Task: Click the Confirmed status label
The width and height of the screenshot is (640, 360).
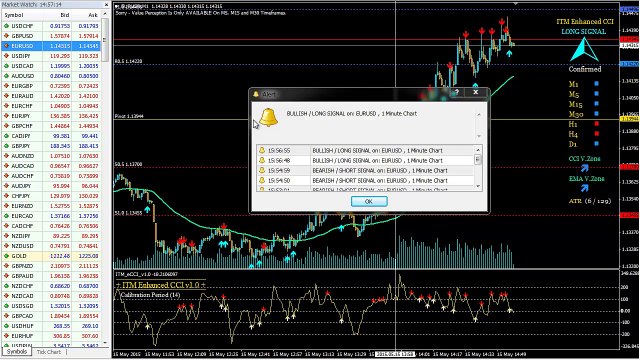Action: (x=585, y=69)
